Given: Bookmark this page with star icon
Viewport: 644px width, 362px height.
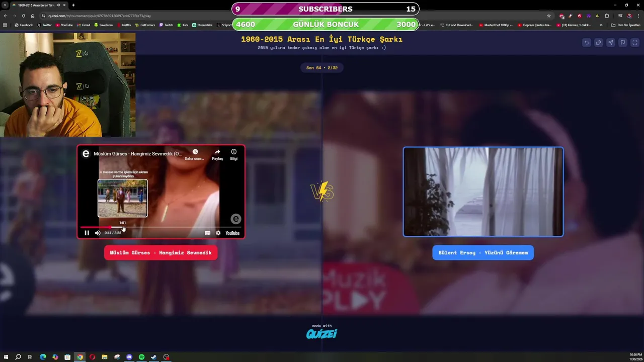Looking at the screenshot, I should pyautogui.click(x=549, y=16).
